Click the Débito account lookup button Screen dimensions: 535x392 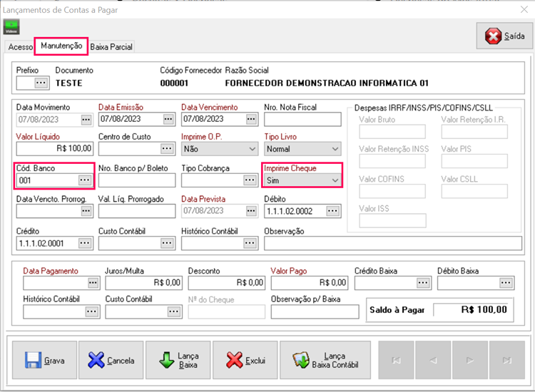point(333,211)
